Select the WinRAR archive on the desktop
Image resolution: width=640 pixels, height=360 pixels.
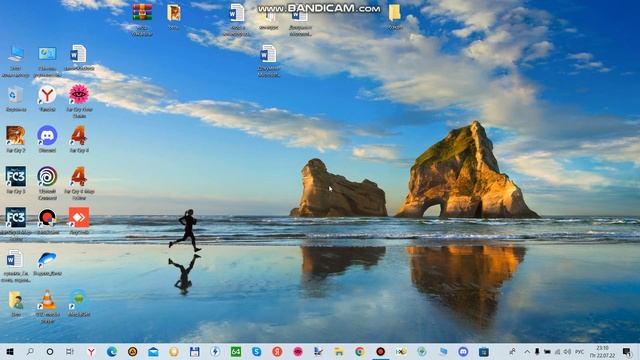coord(142,12)
